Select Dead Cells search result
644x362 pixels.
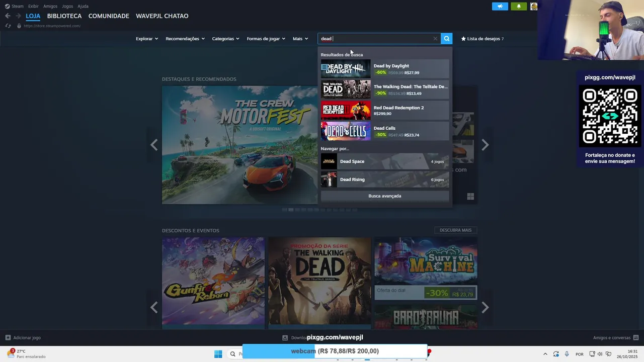(x=385, y=131)
